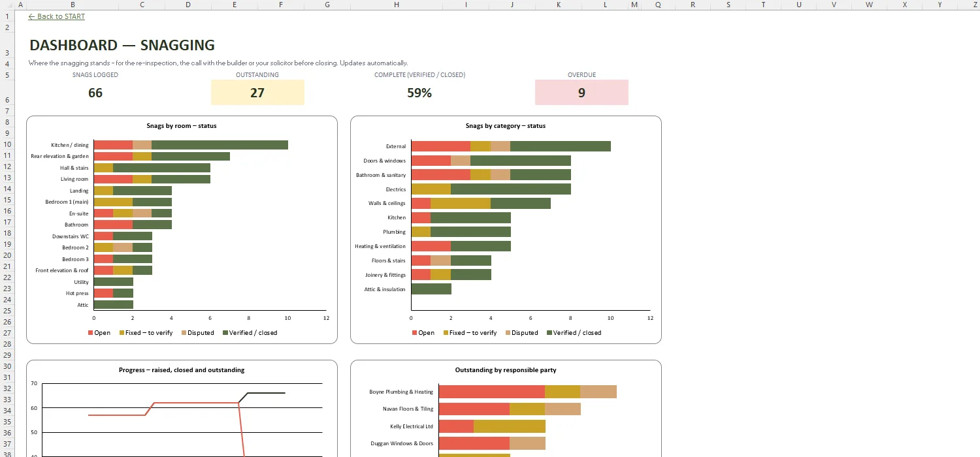Click 'Floors & stairs' category label

click(x=389, y=260)
